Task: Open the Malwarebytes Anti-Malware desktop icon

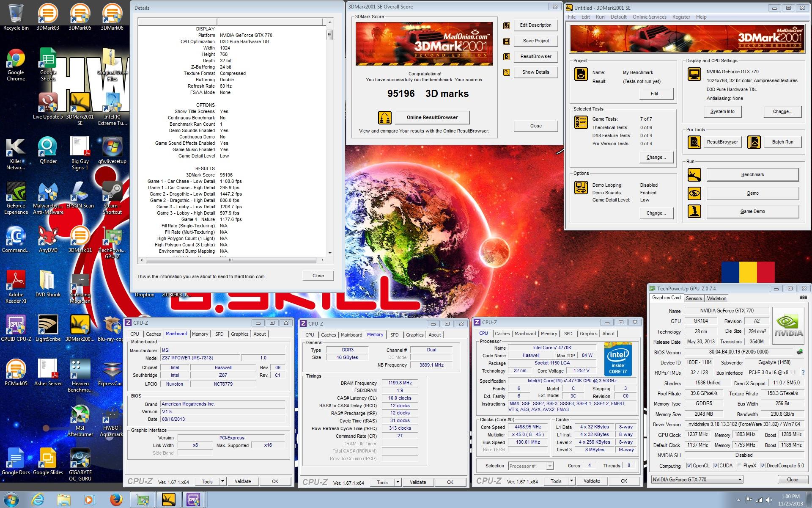Action: [48, 198]
